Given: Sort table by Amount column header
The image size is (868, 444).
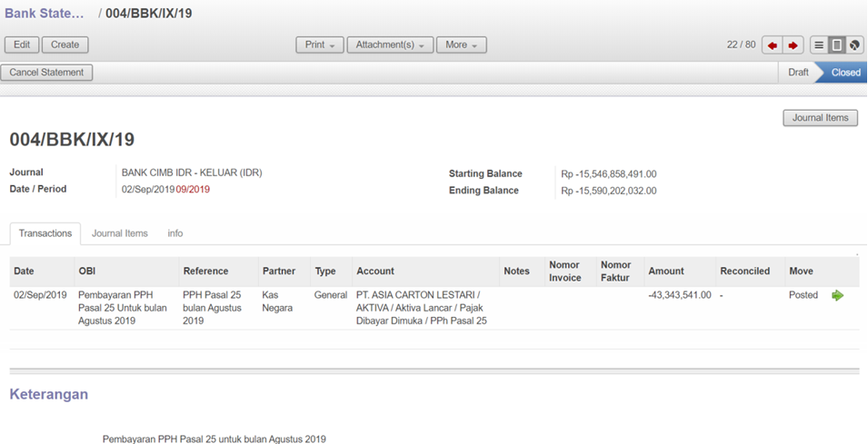Looking at the screenshot, I should point(665,271).
